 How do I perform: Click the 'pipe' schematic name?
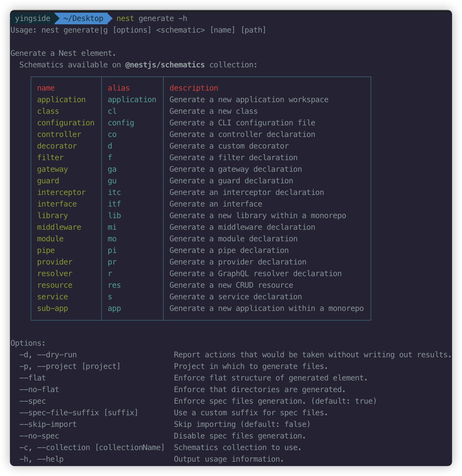46,250
